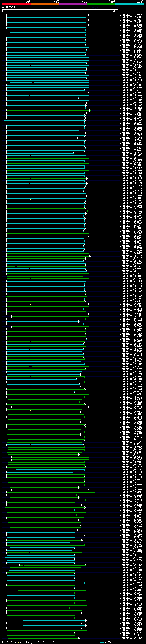Click the green ~80% identity color segment

(x=101, y=4)
